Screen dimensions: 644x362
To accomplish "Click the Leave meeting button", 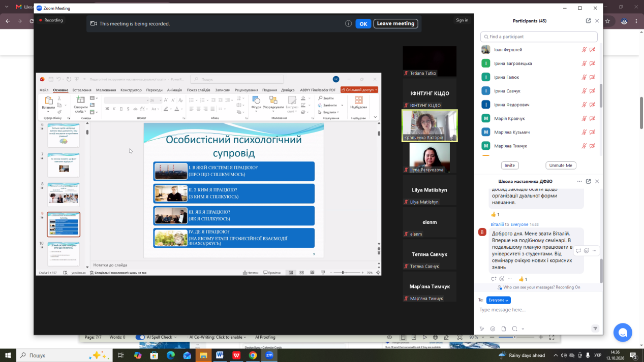I will (396, 23).
